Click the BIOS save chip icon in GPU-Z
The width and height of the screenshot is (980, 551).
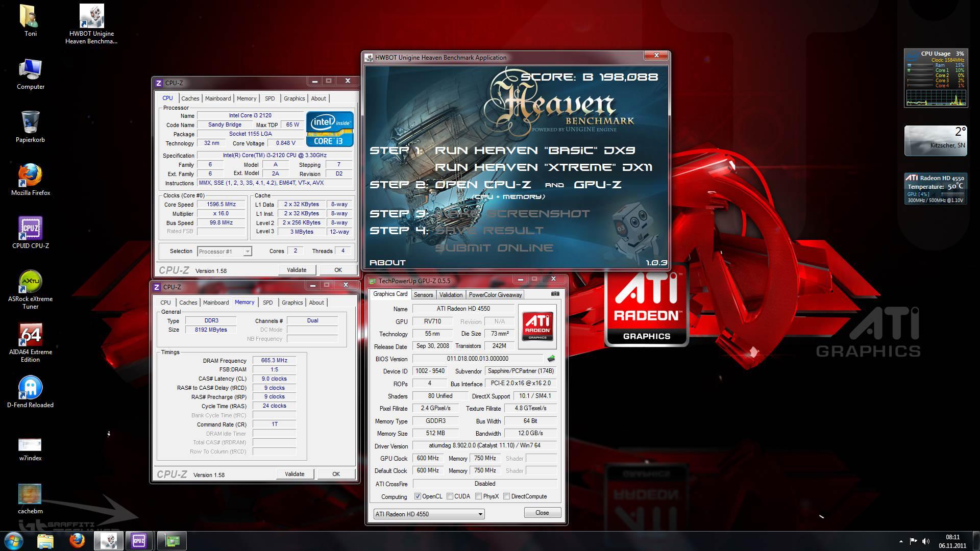551,359
